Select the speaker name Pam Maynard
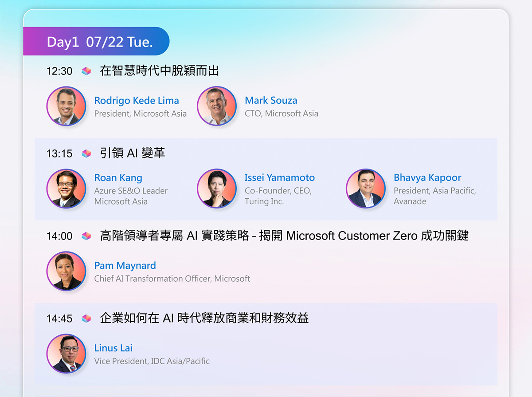This screenshot has width=532, height=397. click(125, 266)
